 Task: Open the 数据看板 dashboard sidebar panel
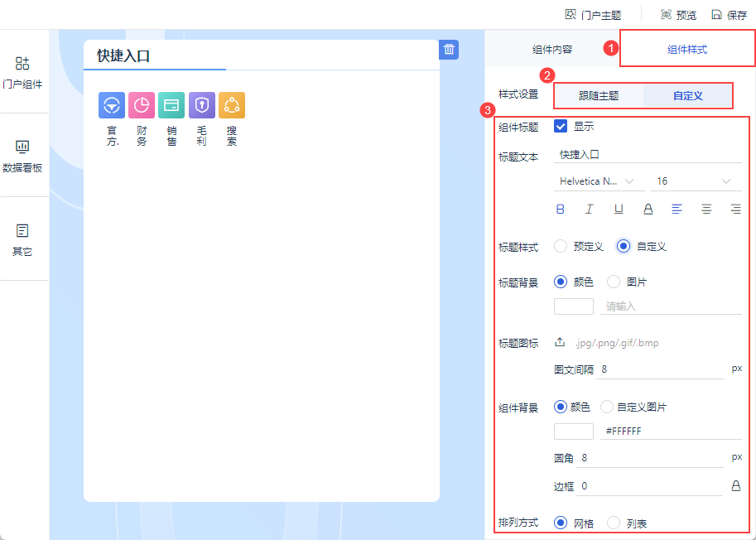click(22, 156)
